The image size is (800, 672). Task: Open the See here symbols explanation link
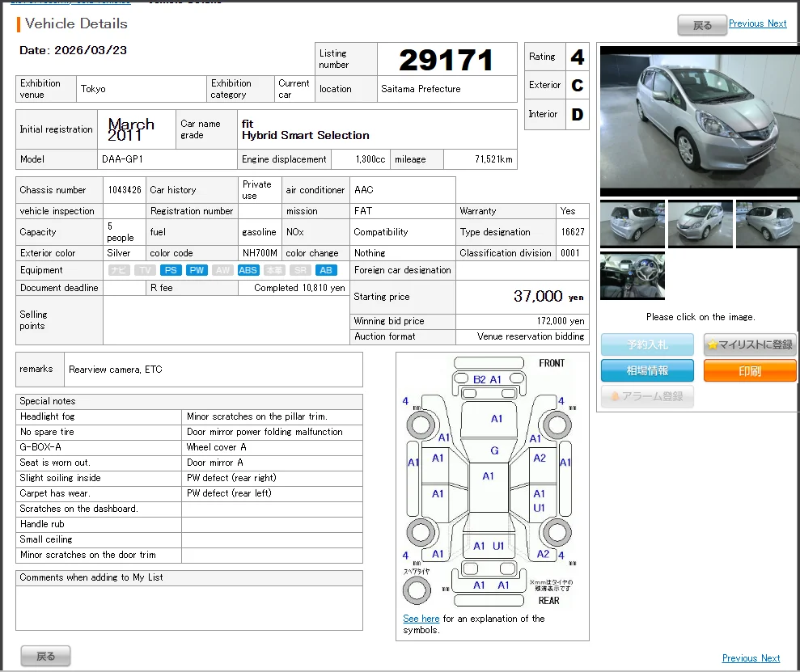tap(421, 619)
